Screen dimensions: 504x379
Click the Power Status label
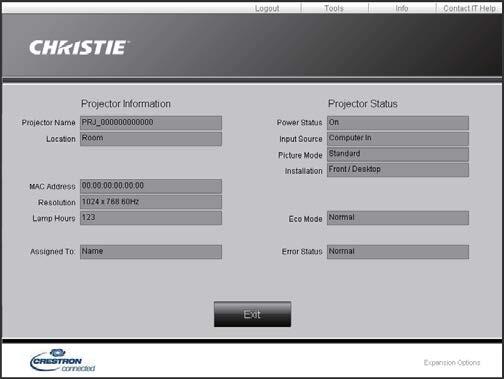299,123
